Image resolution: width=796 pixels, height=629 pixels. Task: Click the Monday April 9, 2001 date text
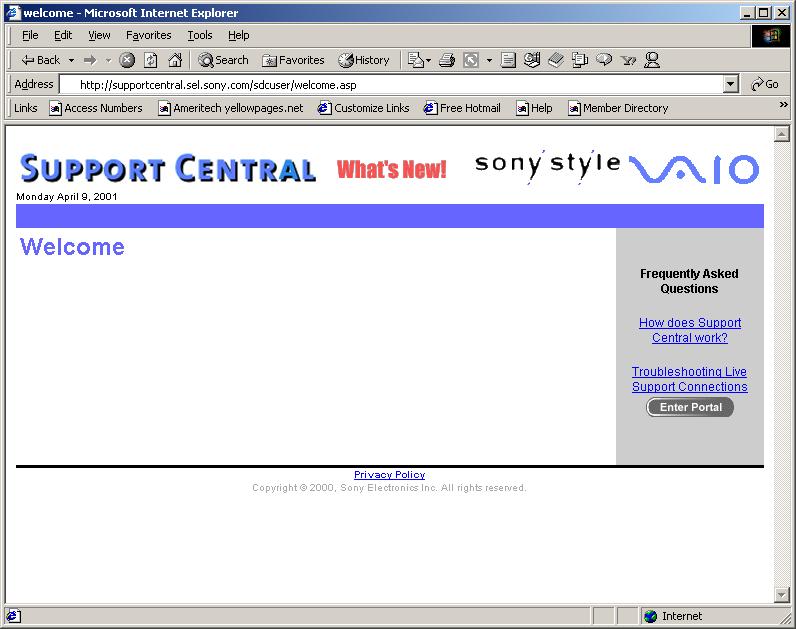67,196
